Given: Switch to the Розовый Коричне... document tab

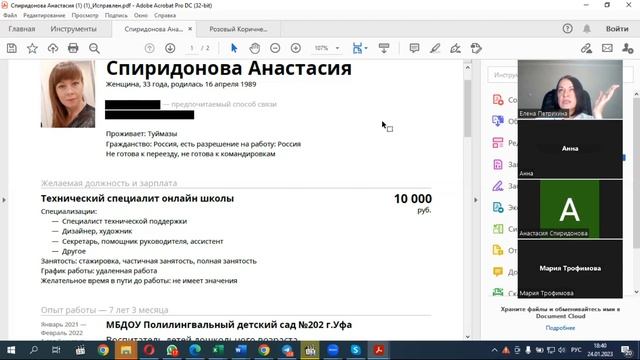Looking at the screenshot, I should pyautogui.click(x=238, y=29).
